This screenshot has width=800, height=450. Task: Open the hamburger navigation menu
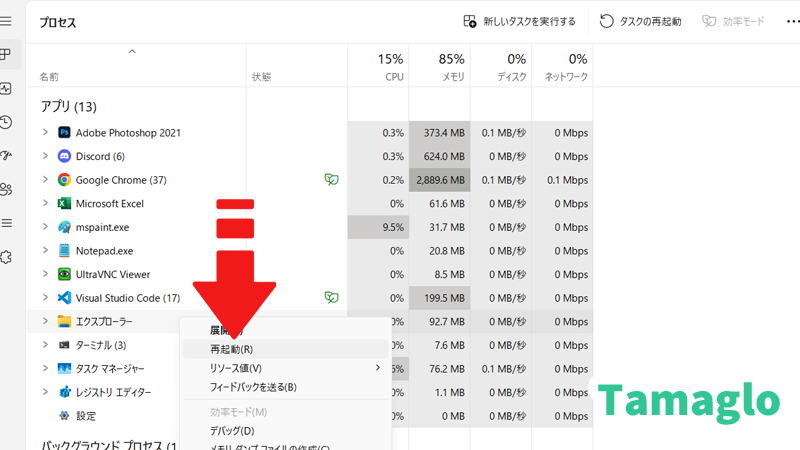[6, 21]
